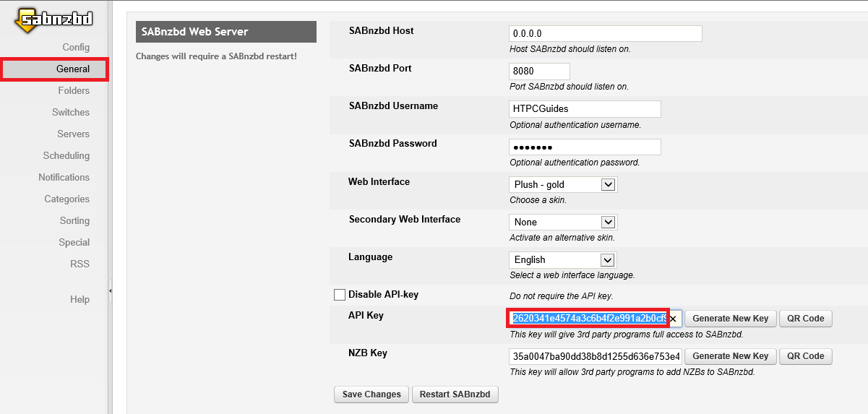The image size is (868, 414).
Task: Navigate to the RSS settings page
Action: click(x=80, y=264)
